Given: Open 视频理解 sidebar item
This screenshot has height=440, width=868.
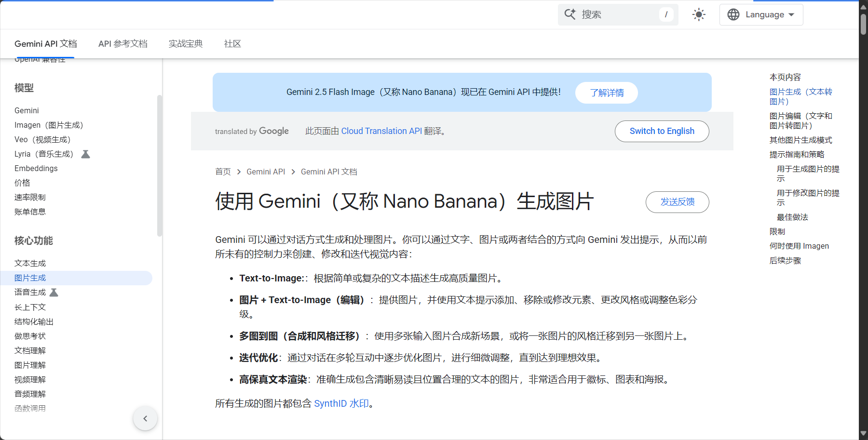Looking at the screenshot, I should click(30, 379).
